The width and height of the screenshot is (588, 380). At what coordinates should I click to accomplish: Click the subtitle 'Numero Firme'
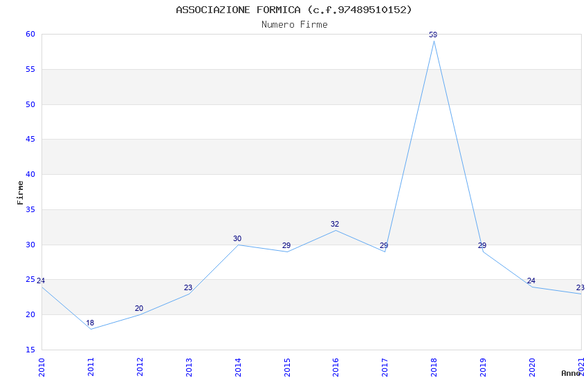[295, 25]
